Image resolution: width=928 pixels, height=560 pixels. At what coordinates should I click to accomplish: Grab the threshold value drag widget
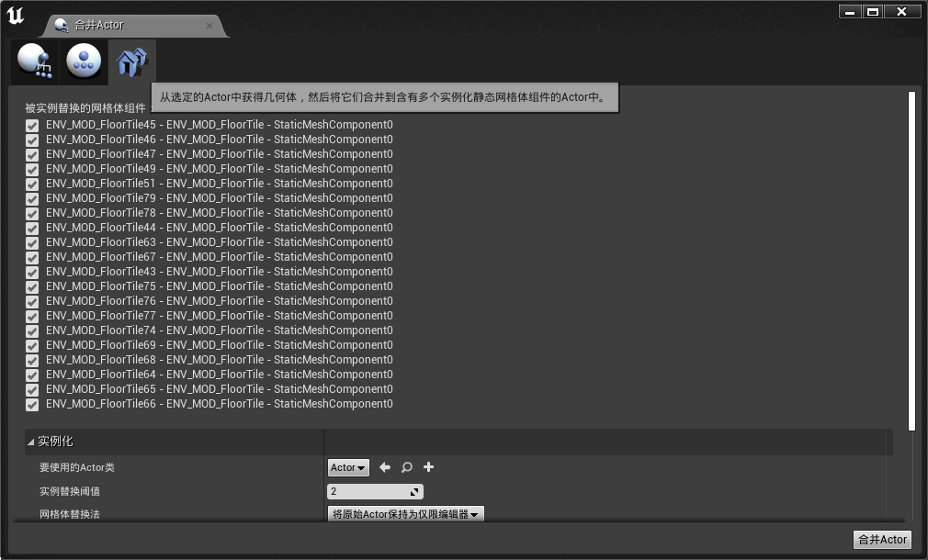pos(415,491)
